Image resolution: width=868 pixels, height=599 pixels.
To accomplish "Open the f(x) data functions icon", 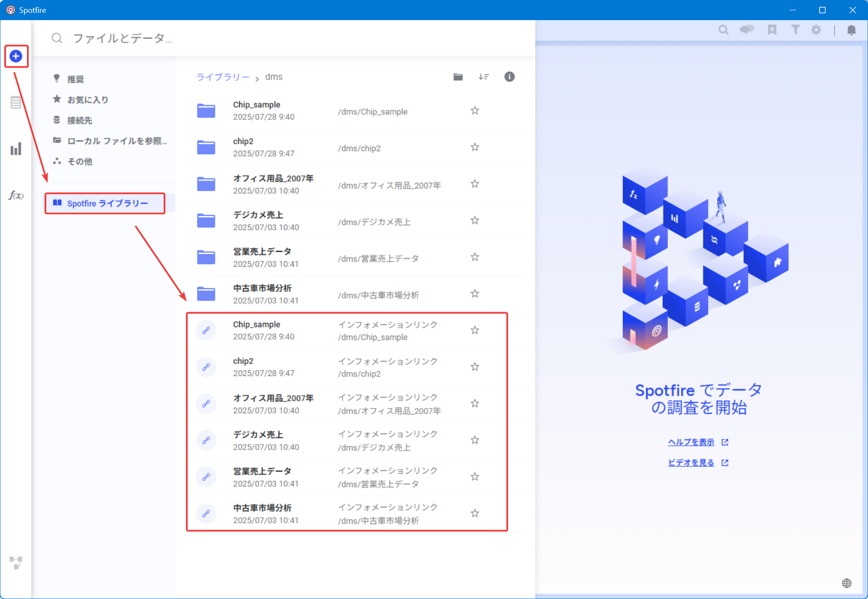I will pyautogui.click(x=16, y=195).
